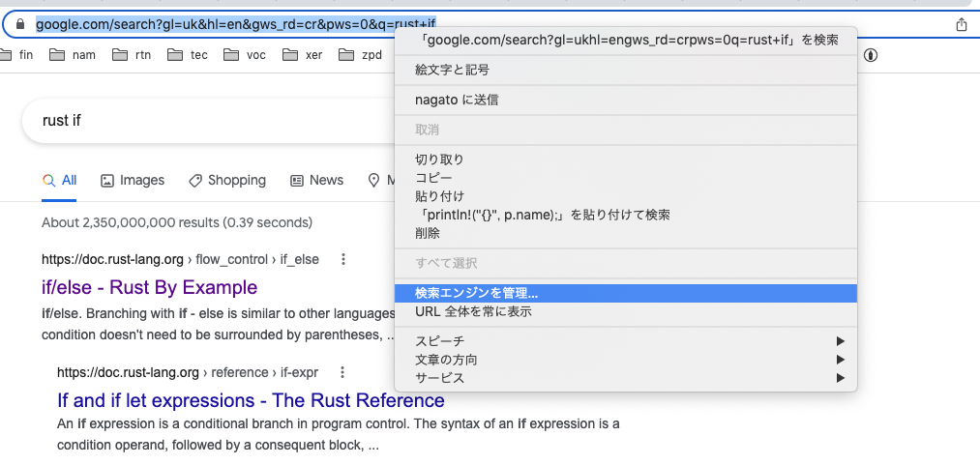Click the selected URL in address bar
Viewport: 980px width, 465px height.
236,24
